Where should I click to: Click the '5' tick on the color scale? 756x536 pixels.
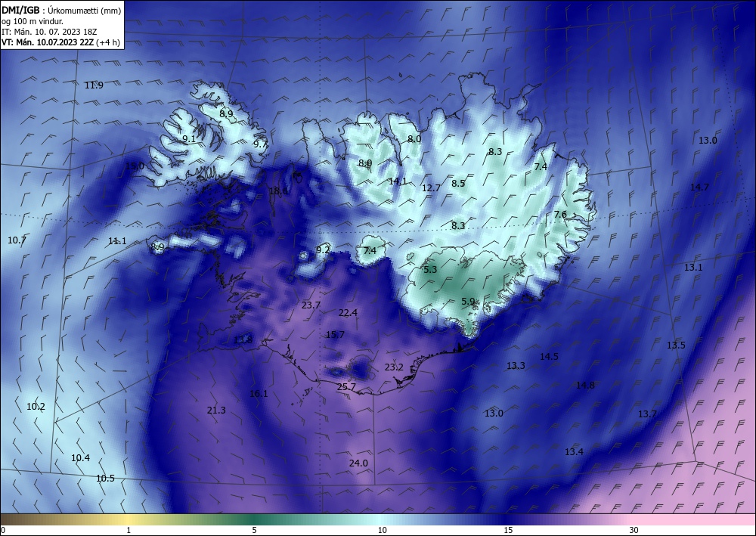coord(254,530)
